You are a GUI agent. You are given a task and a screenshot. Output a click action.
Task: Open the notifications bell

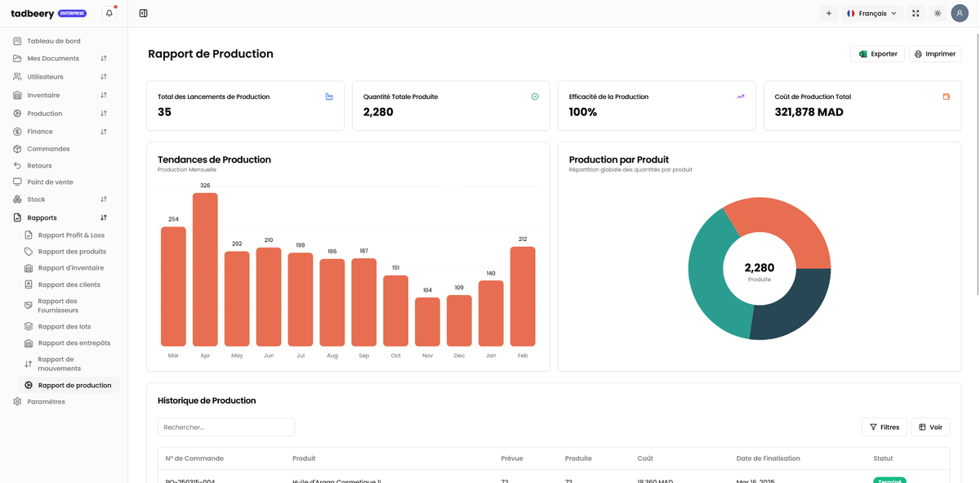[x=109, y=13]
